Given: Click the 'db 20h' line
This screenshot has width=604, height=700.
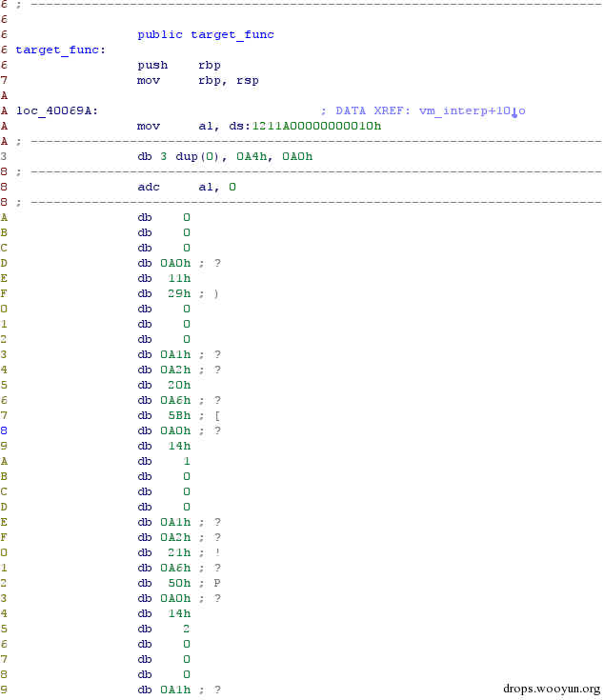Looking at the screenshot, I should click(x=164, y=386).
